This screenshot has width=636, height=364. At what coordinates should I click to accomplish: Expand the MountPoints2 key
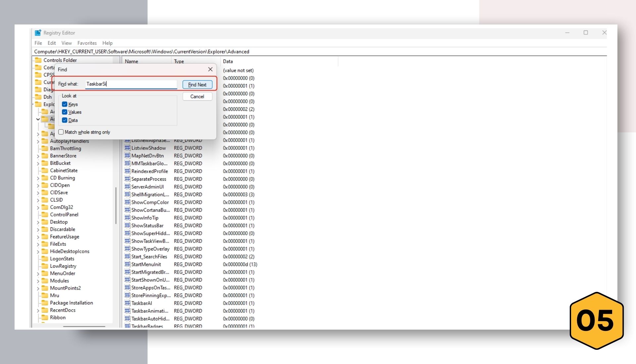point(38,288)
